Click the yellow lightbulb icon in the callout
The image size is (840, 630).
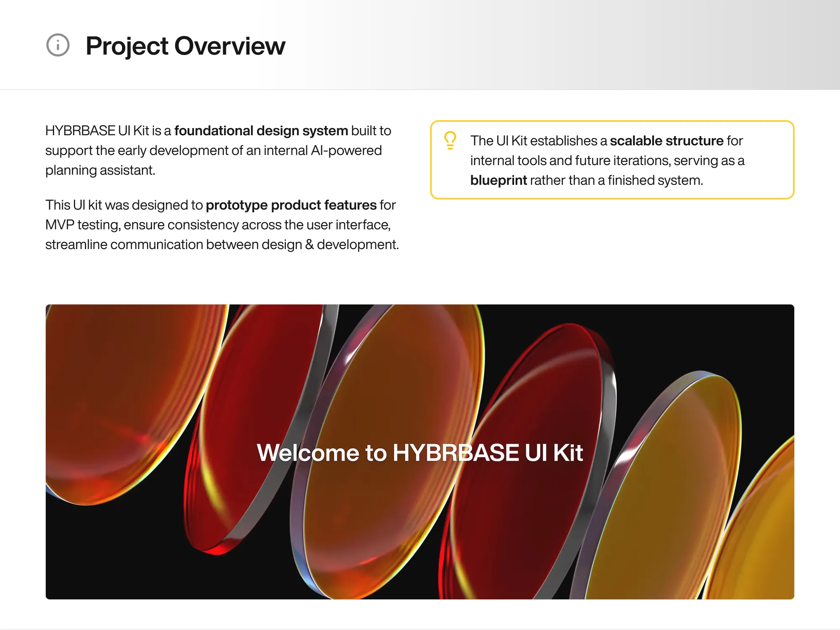coord(450,140)
